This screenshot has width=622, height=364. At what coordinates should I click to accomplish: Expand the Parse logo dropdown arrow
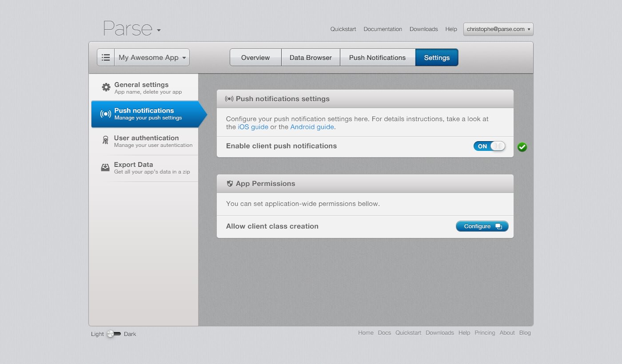click(159, 31)
